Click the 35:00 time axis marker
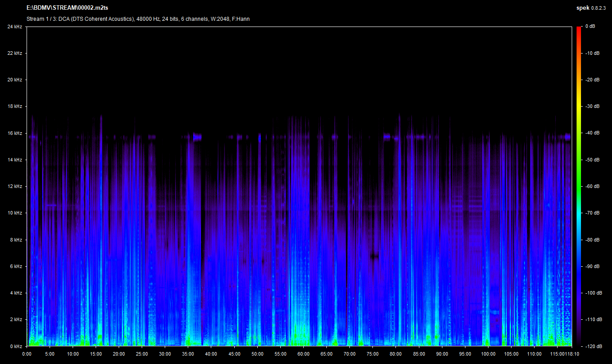 [x=188, y=354]
